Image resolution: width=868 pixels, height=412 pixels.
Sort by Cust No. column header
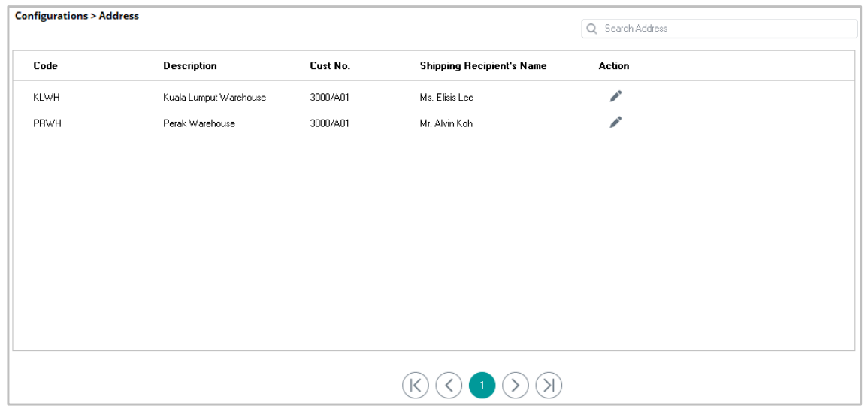(330, 66)
